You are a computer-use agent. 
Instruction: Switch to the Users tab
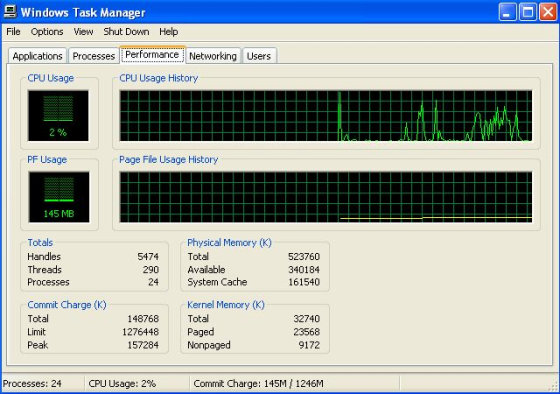pos(259,56)
